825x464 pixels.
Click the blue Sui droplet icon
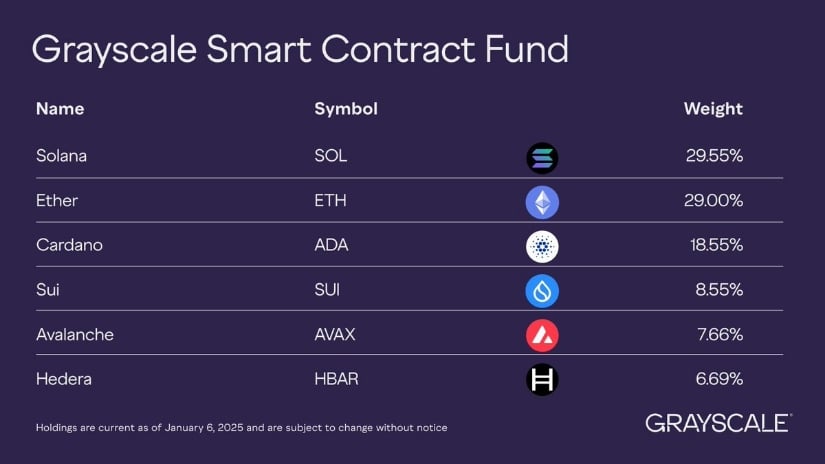click(x=542, y=291)
